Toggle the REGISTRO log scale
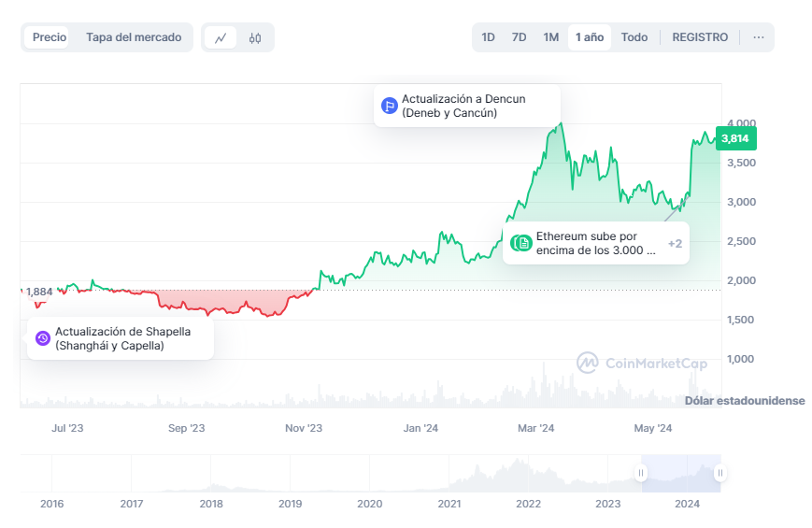Screen dimensions: 812x528 (700, 37)
